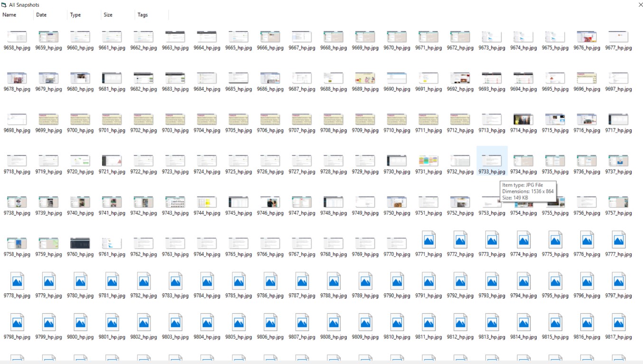643x364 pixels.
Task: Click the Tags column header
Action: (x=142, y=15)
